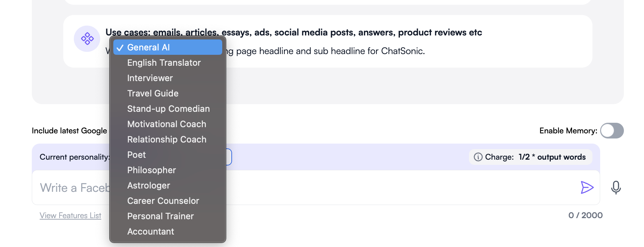Click the checkmark beside General AI

coord(121,47)
